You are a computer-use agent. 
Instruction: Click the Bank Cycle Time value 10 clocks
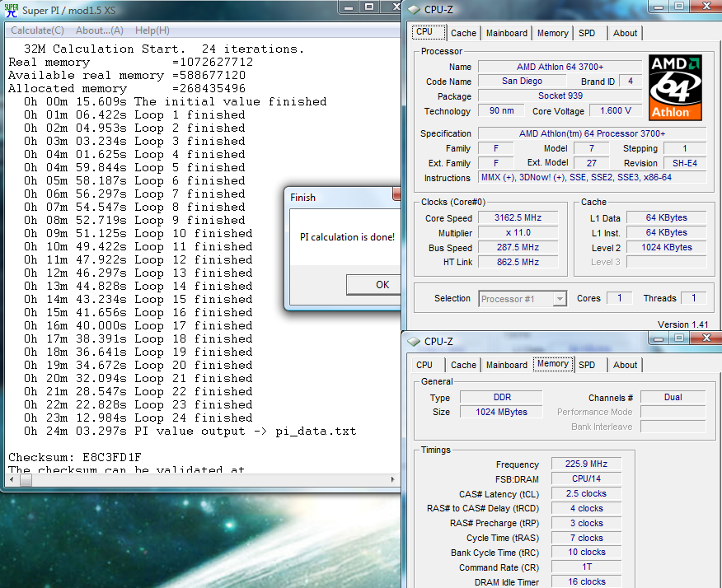(x=586, y=552)
